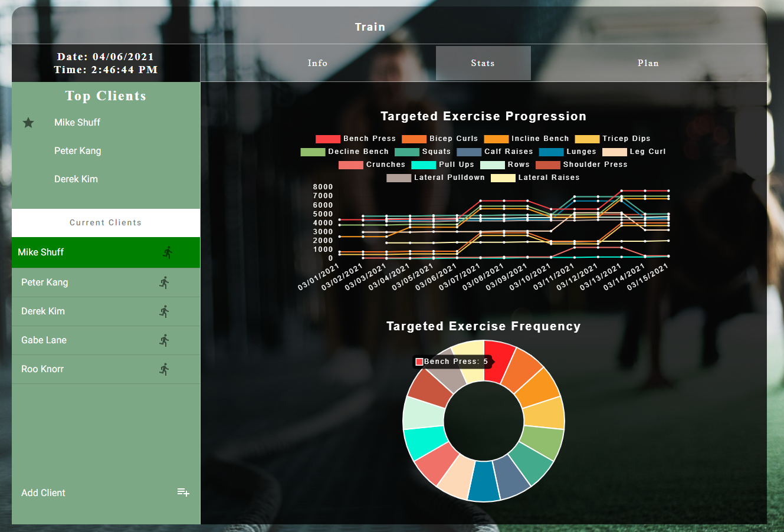Click the Targeted Exercise Progression heading
Image resolution: width=784 pixels, height=532 pixels.
(x=484, y=116)
